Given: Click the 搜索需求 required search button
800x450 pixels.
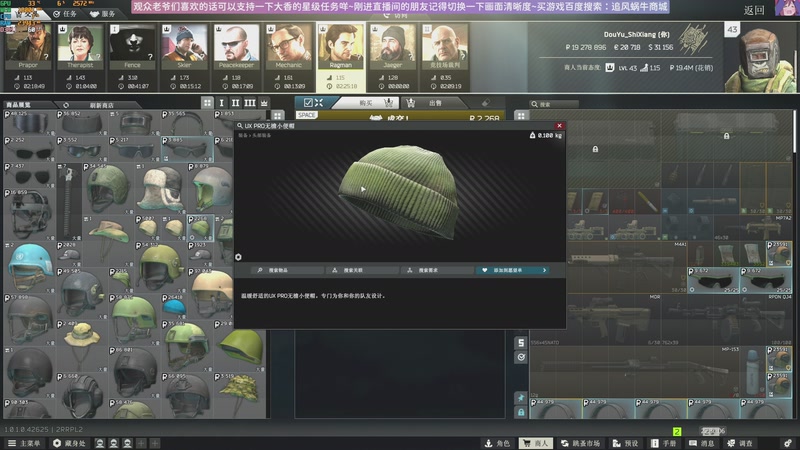Looking at the screenshot, I should pyautogui.click(x=437, y=270).
